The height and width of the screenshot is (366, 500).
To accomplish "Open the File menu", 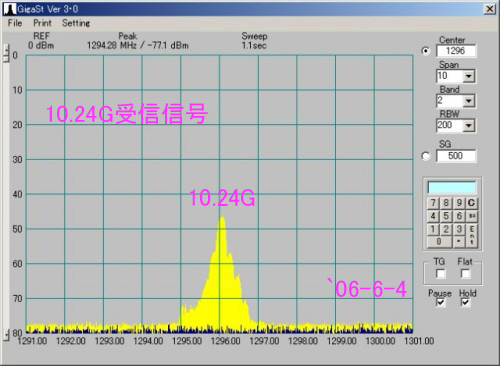I will [x=15, y=23].
